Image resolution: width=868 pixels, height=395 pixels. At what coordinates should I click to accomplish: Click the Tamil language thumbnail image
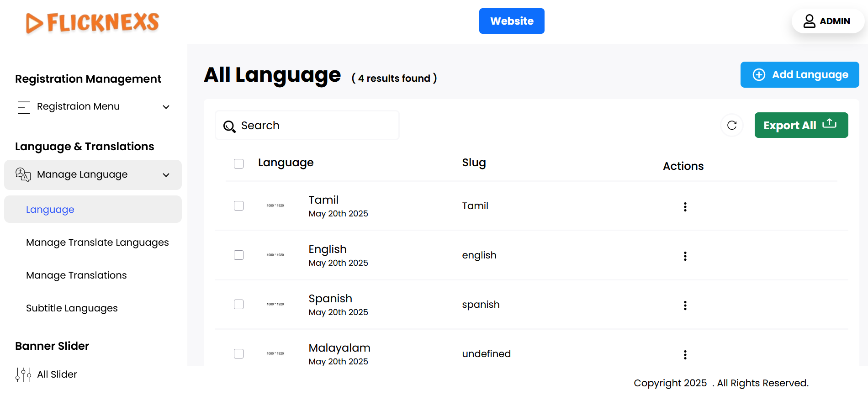click(x=275, y=206)
